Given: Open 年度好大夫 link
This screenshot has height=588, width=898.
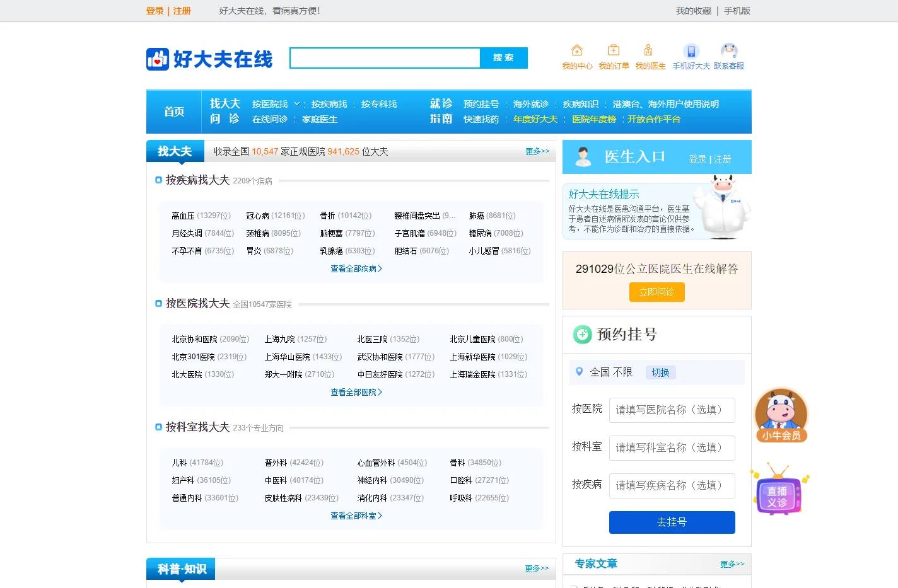Looking at the screenshot, I should point(535,119).
